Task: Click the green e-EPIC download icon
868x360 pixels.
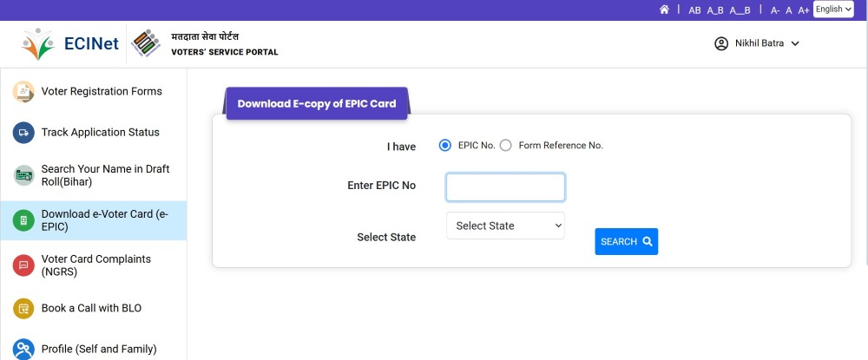Action: tap(23, 220)
